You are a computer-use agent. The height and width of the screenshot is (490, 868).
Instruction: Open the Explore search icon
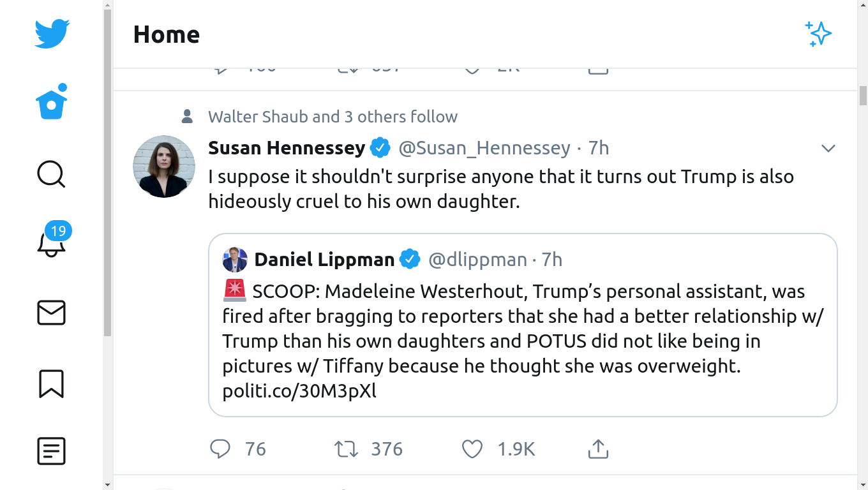pos(51,174)
